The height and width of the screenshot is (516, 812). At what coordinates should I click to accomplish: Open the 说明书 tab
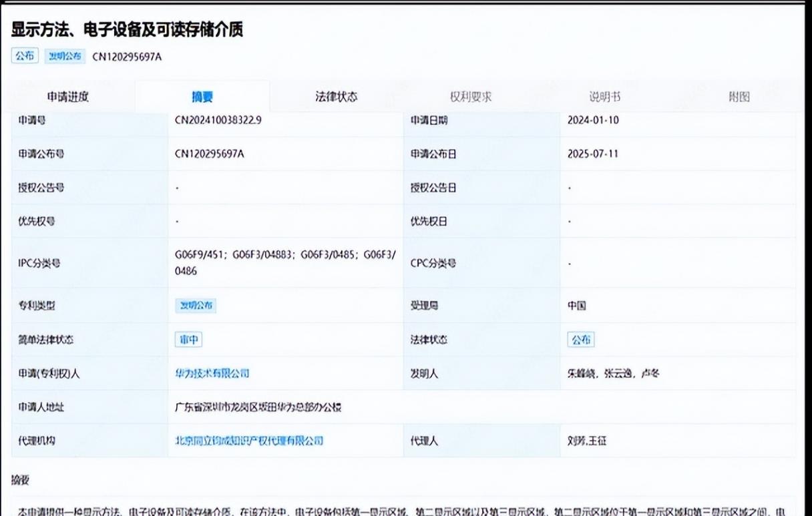pos(604,97)
